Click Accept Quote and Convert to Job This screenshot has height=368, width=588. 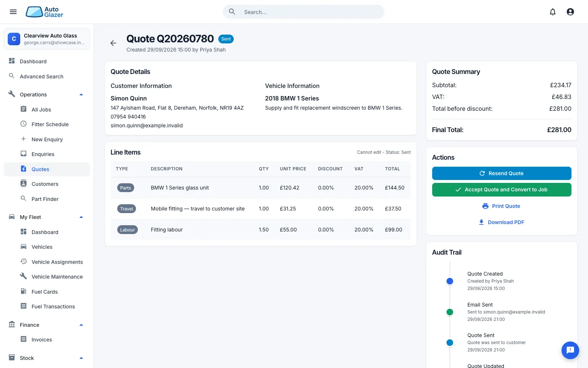click(502, 190)
